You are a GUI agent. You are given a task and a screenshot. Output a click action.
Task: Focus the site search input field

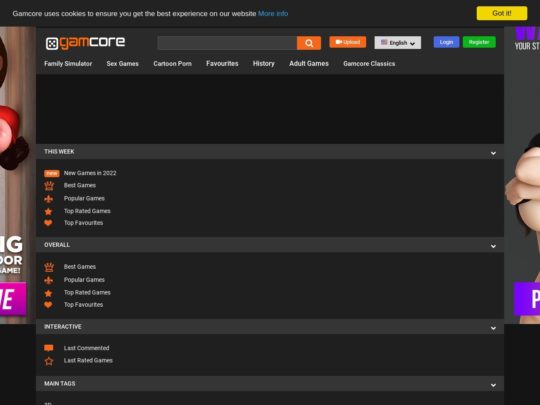(x=227, y=43)
